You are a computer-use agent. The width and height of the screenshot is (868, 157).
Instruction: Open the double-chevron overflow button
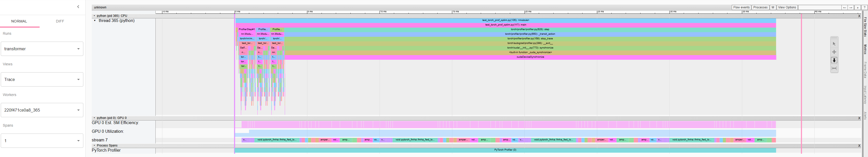click(857, 7)
